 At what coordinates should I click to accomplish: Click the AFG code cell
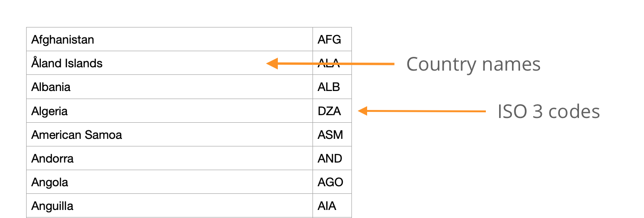pyautogui.click(x=330, y=40)
